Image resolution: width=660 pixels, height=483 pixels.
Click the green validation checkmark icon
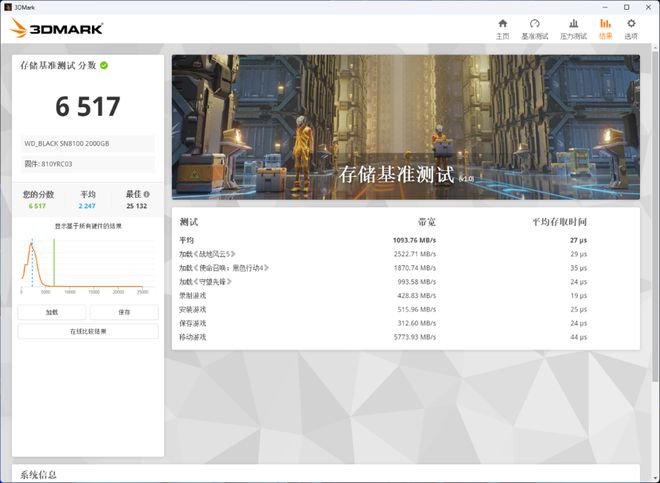(x=104, y=65)
